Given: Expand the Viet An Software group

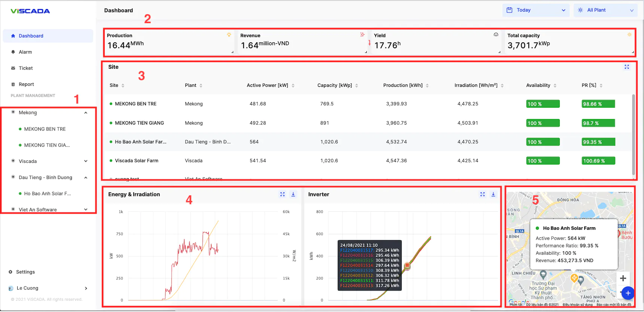Looking at the screenshot, I should [x=86, y=209].
